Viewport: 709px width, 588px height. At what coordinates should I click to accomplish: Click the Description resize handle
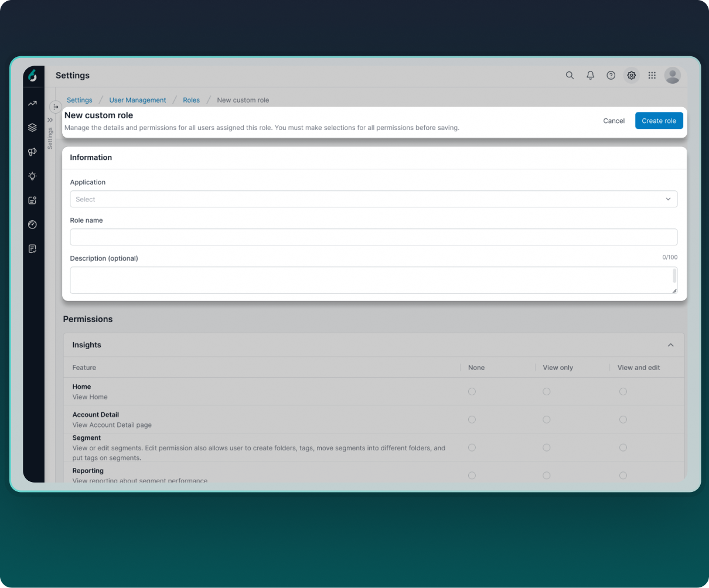674,290
